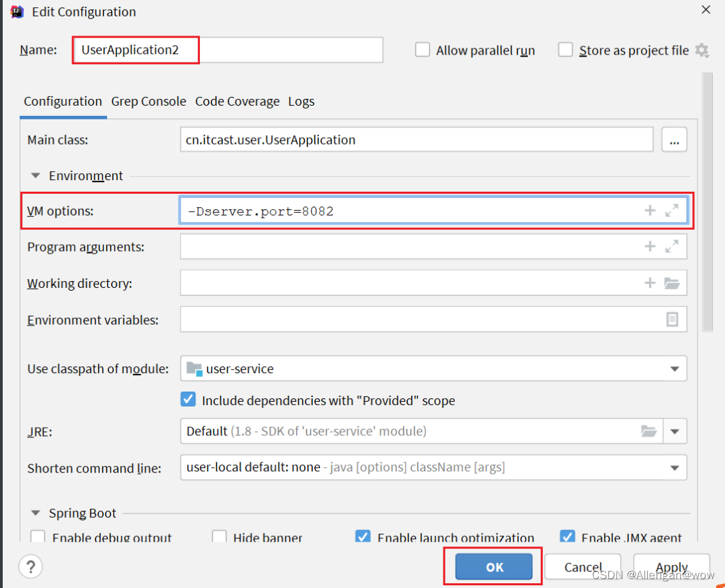The height and width of the screenshot is (588, 725).
Task: Switch to the Configuration tab
Action: pyautogui.click(x=63, y=101)
